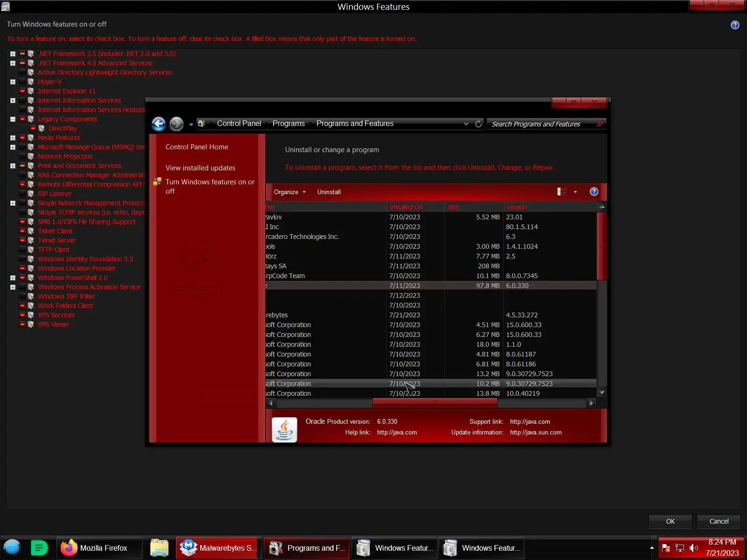Change the program list view icon
747x560 pixels.
[562, 192]
